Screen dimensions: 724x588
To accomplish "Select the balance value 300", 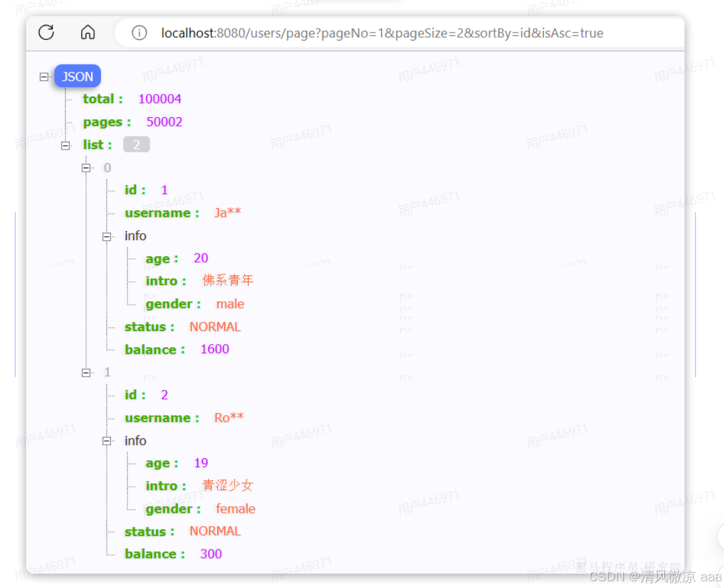I will point(211,554).
